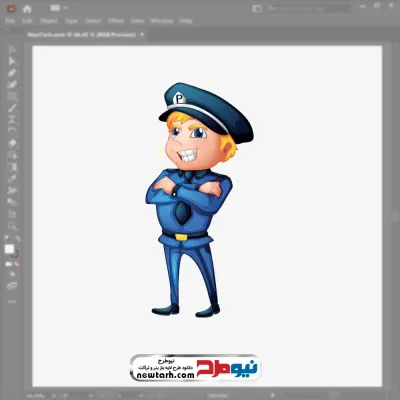
Task: Open the workspace switcher icon near search
Action: point(257,9)
